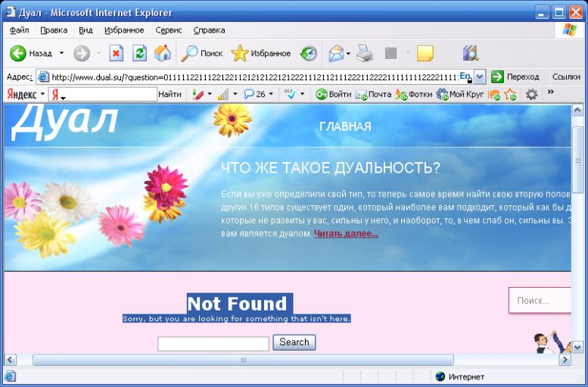
Task: Focus the Not Found search text box
Action: pos(213,344)
